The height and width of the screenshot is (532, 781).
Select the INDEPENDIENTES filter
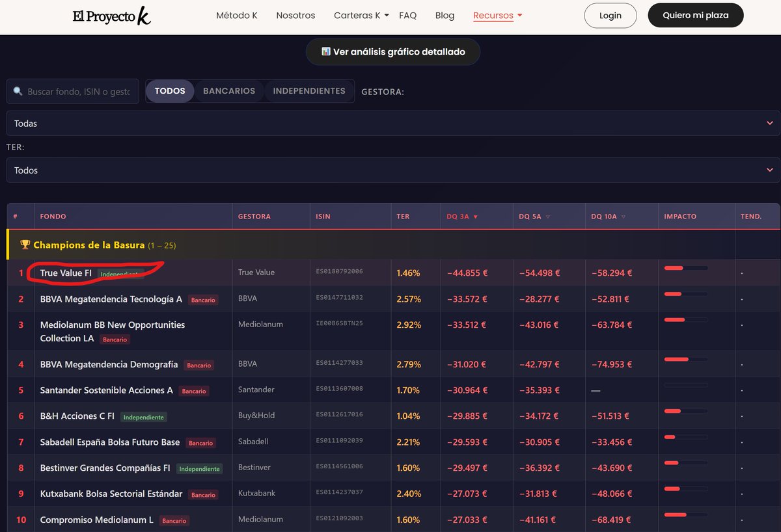pos(309,91)
